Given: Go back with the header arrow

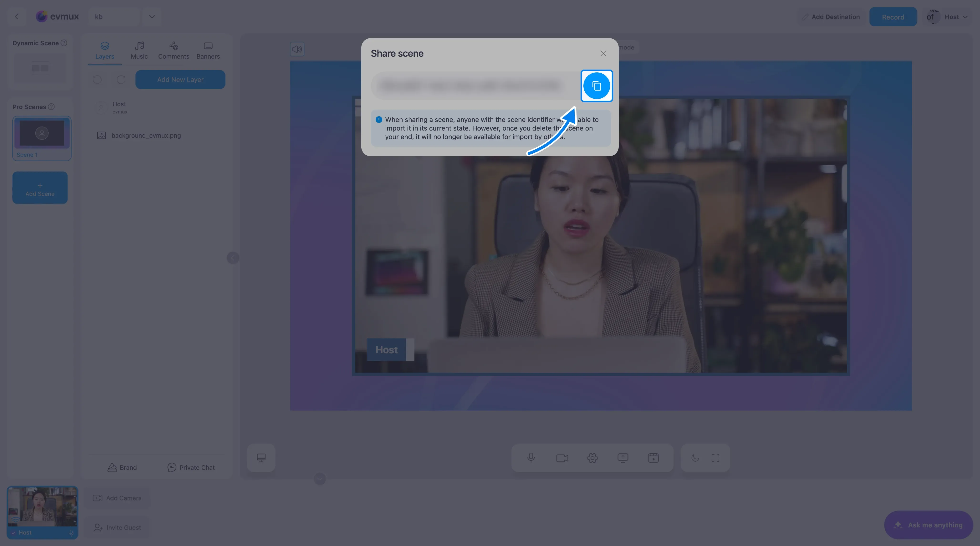Looking at the screenshot, I should click(x=17, y=17).
